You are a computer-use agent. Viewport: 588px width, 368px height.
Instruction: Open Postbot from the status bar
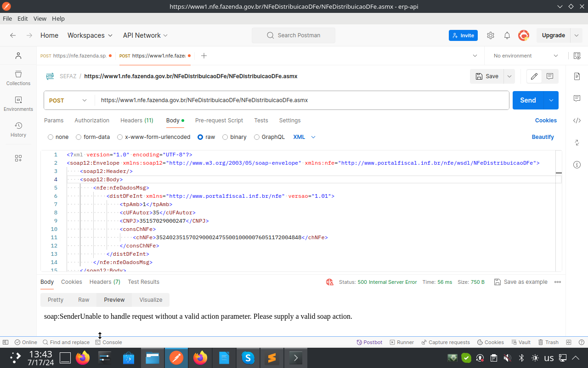pyautogui.click(x=370, y=342)
